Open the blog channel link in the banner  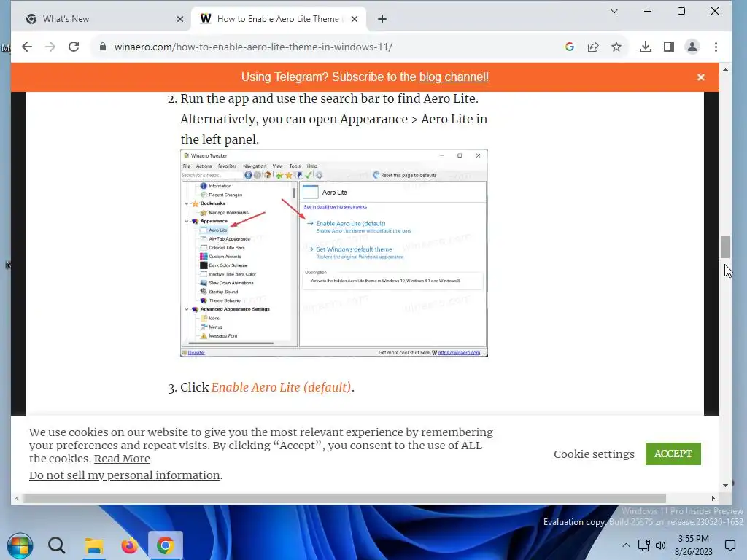pos(454,77)
